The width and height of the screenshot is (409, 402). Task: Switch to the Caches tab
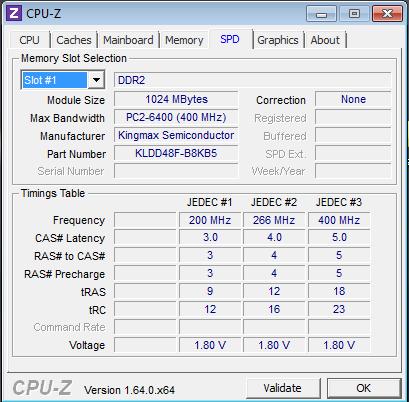pos(74,40)
